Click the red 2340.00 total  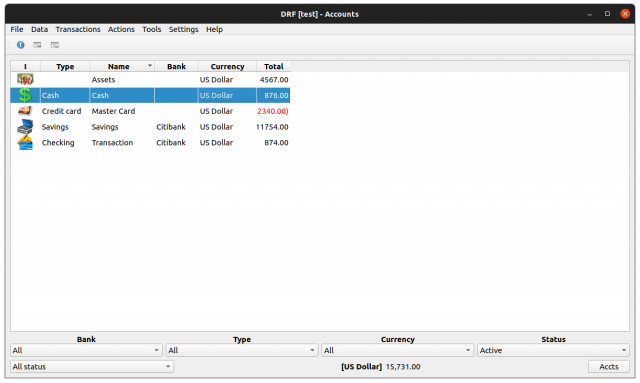tap(273, 111)
